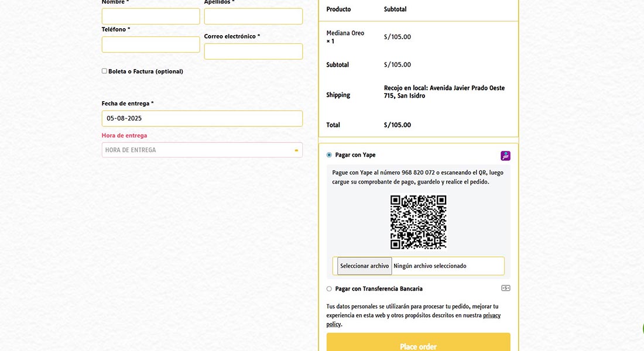Viewport: 644px width, 351px height.
Task: Click the purple Yape logo icon
Action: [505, 156]
